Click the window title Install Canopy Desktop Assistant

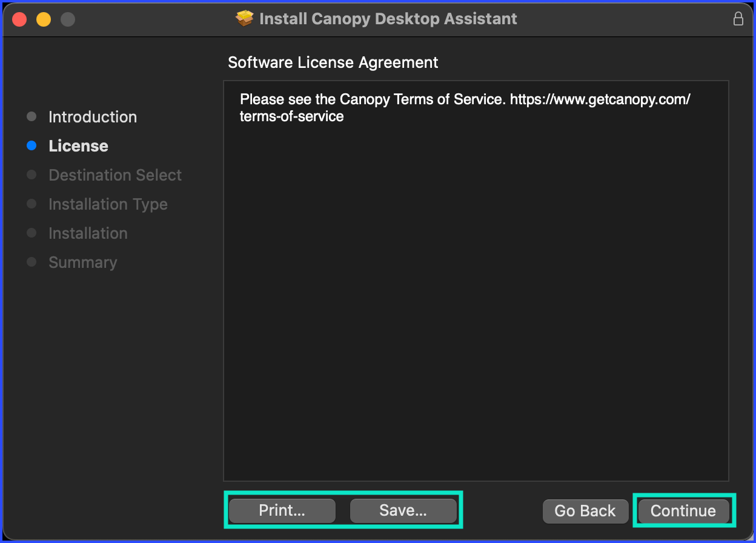pyautogui.click(x=388, y=19)
